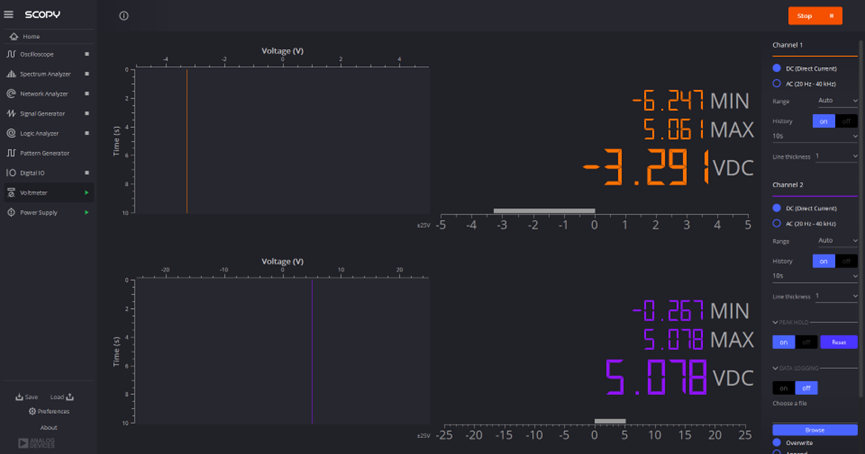The image size is (865, 454).
Task: Turn Channel 2 History on
Action: (824, 261)
